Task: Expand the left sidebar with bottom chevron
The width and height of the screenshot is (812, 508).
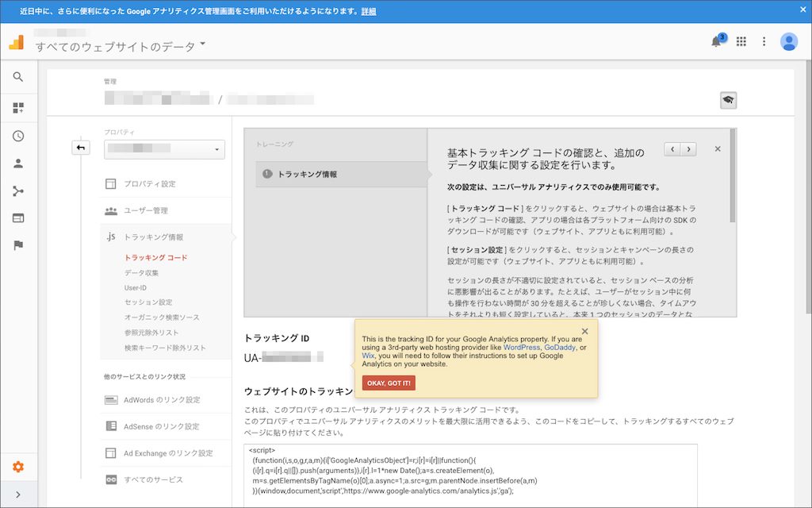Action: tap(18, 495)
